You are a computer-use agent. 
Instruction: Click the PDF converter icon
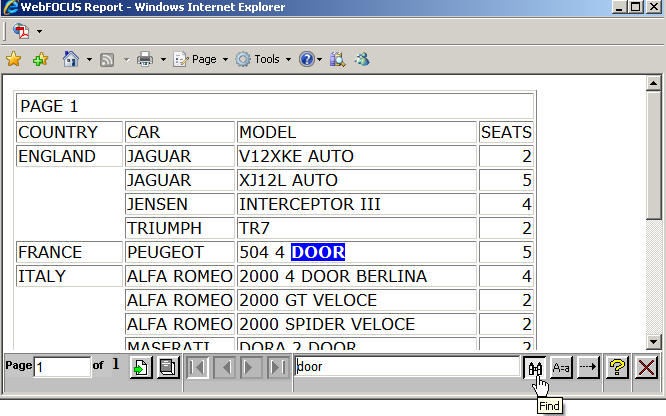coord(21,31)
